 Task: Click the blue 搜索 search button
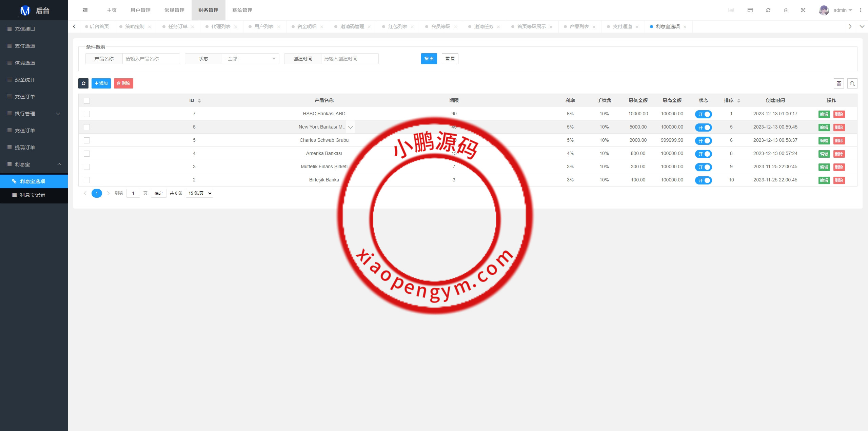pyautogui.click(x=429, y=59)
